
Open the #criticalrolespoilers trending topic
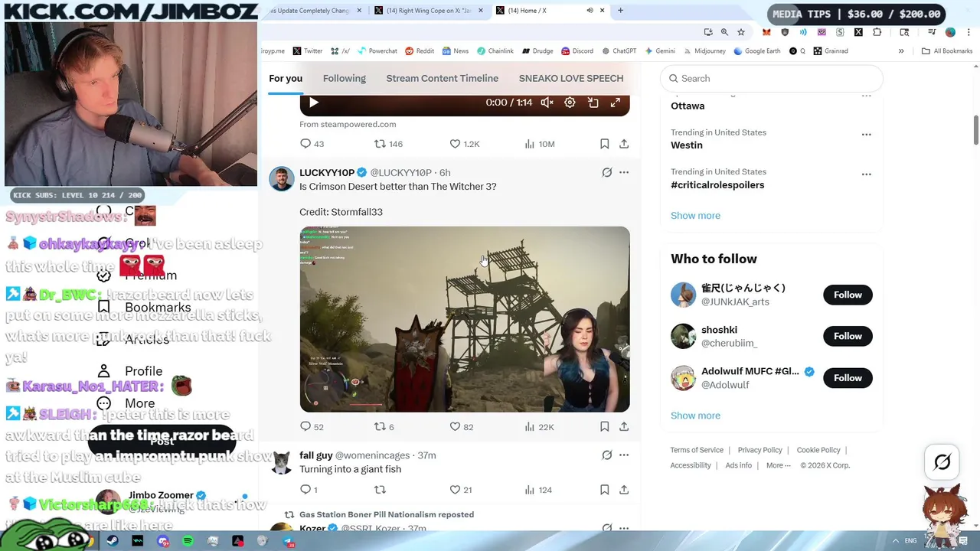(x=717, y=184)
